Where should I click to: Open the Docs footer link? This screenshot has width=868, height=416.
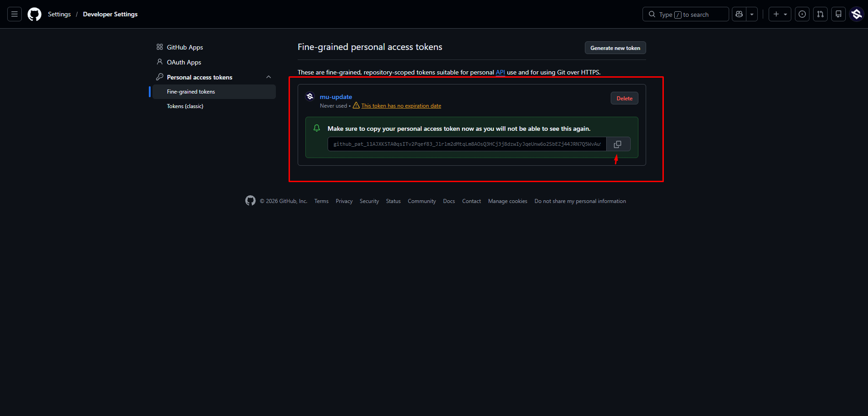[449, 201]
